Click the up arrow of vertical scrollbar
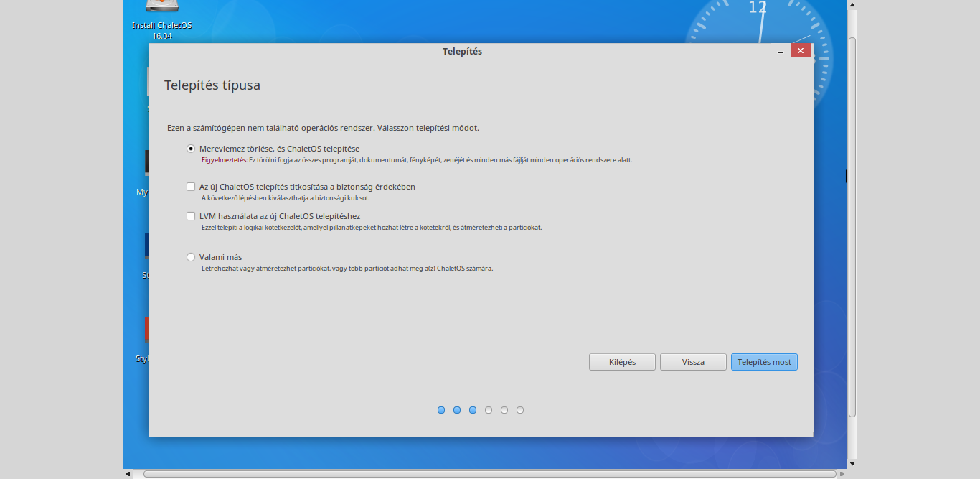Viewport: 980px width, 479px height. 852,5
